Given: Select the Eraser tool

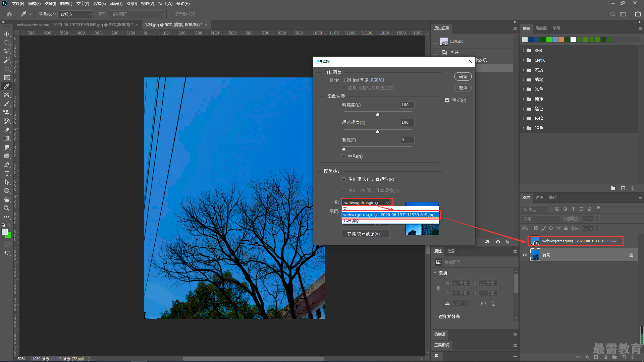Looking at the screenshot, I should (7, 130).
